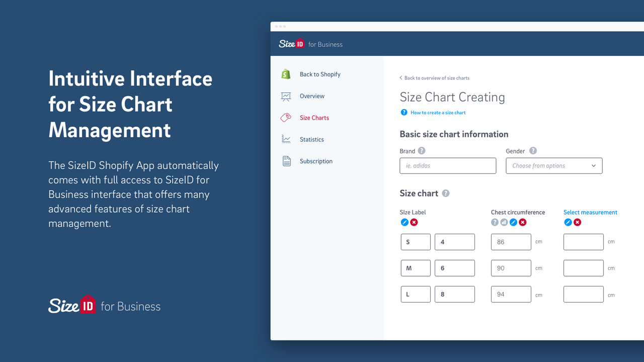Click the bar-chart icon under Chest circumference

coord(504,222)
